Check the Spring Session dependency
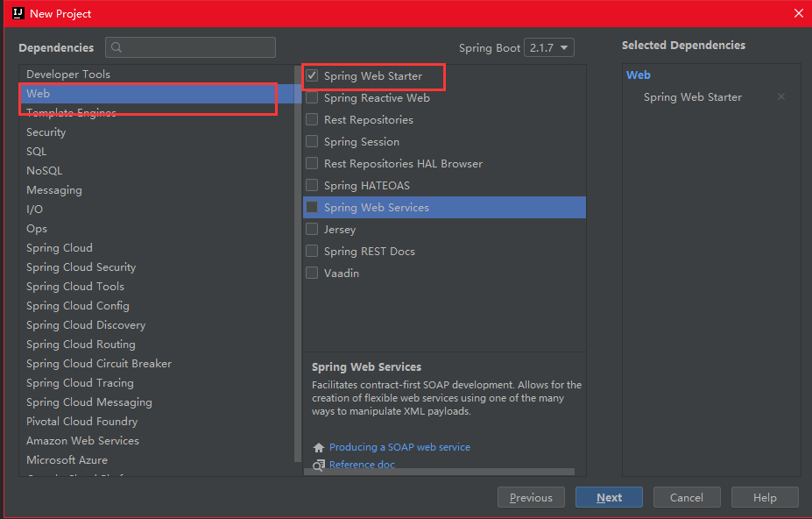Image resolution: width=812 pixels, height=519 pixels. [312, 141]
